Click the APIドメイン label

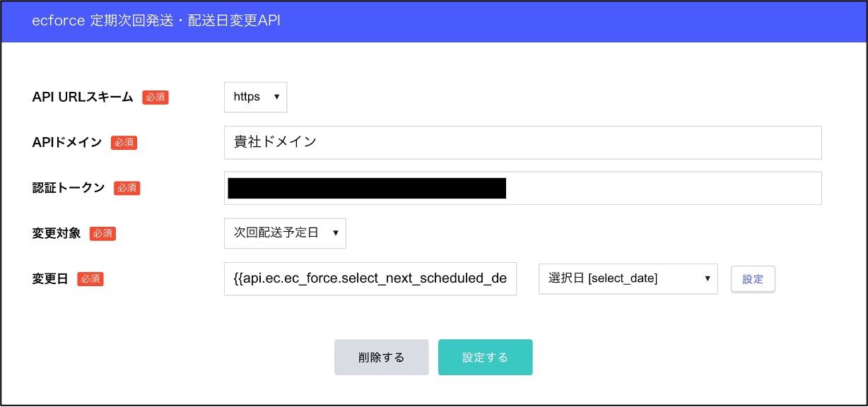(67, 143)
